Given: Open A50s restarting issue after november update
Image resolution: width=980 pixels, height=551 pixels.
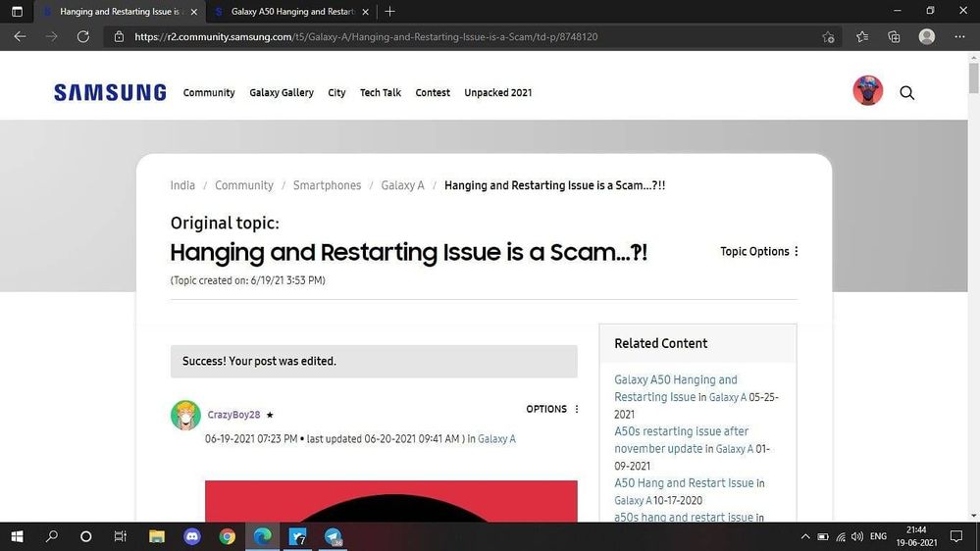Looking at the screenshot, I should coord(681,440).
